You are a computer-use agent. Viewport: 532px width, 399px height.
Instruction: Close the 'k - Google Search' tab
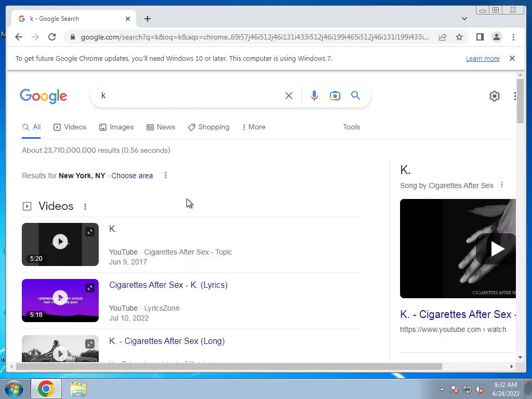[128, 19]
